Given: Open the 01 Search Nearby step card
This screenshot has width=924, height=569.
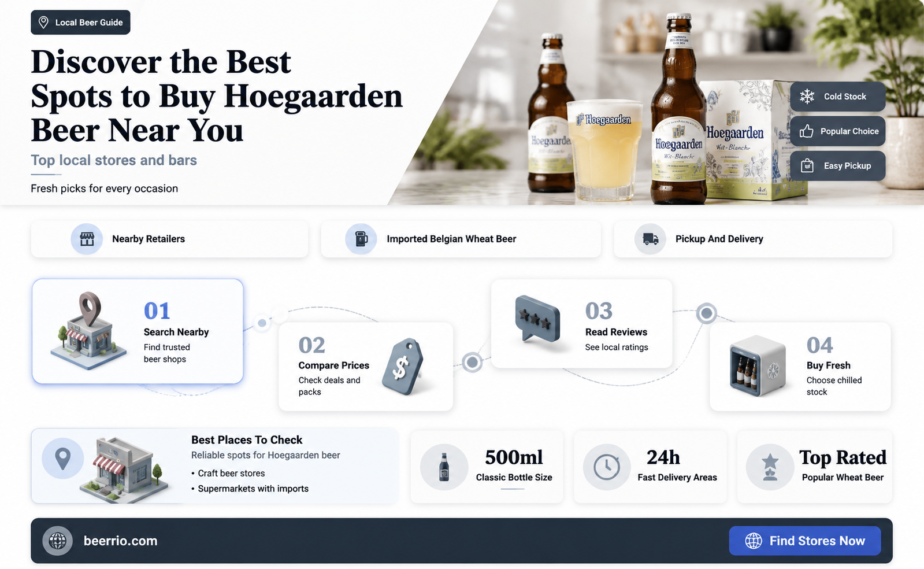Looking at the screenshot, I should tap(138, 331).
